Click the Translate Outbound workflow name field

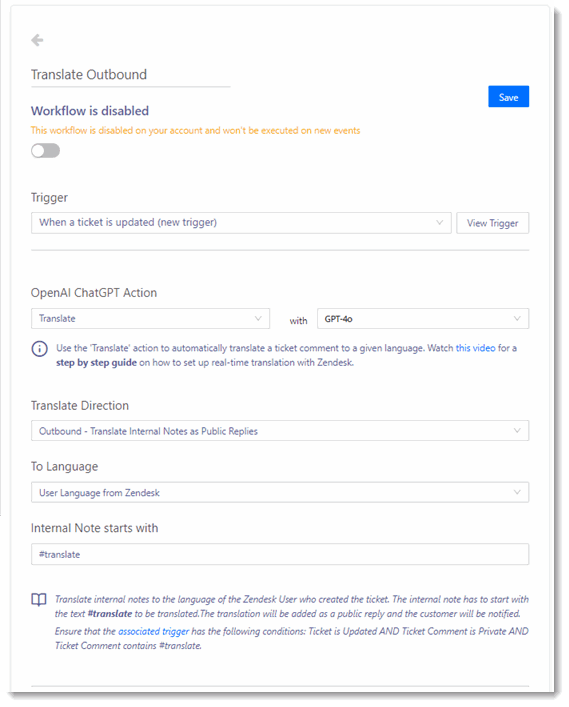(131, 75)
